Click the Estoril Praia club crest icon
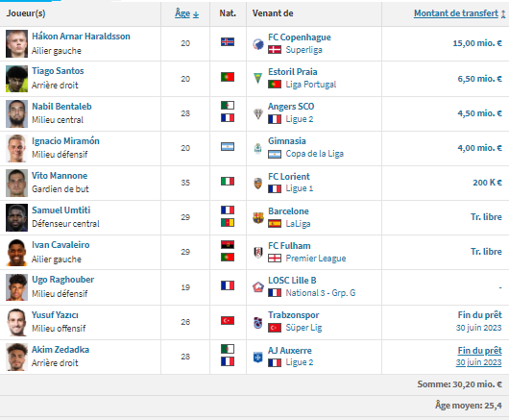 [257, 78]
